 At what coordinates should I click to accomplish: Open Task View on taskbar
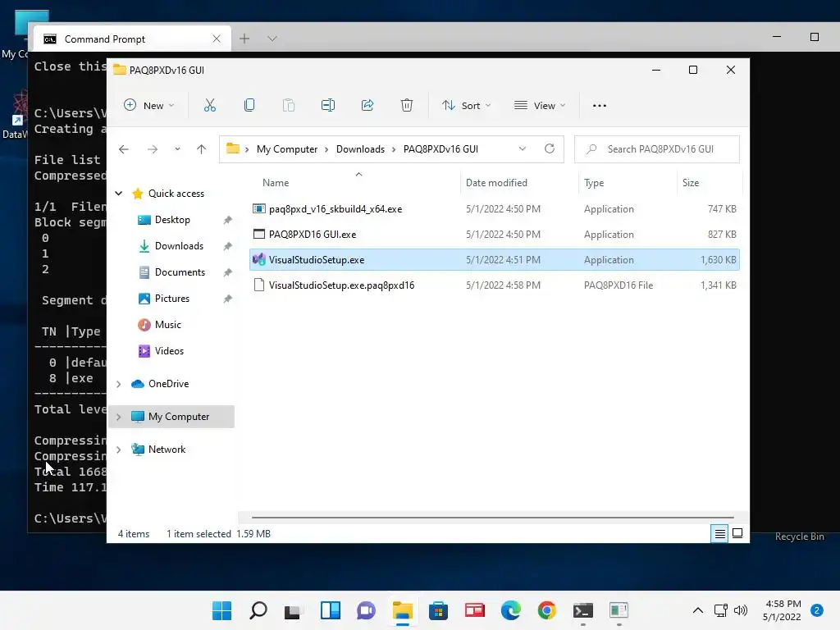click(293, 610)
